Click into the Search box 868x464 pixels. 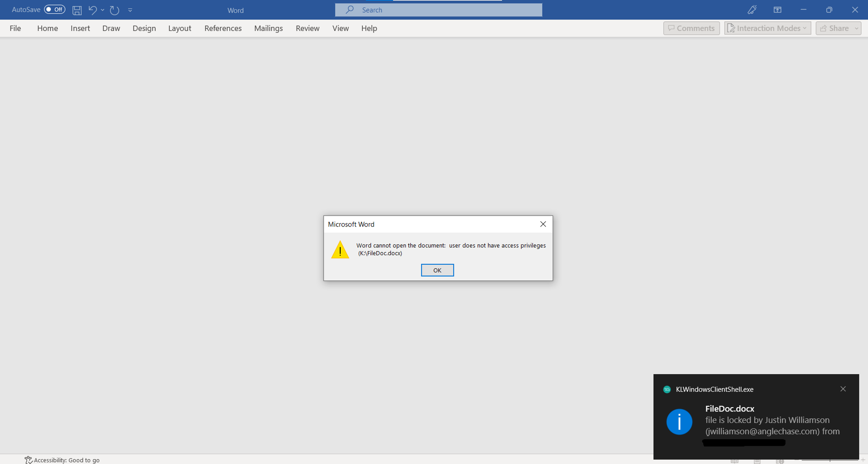pyautogui.click(x=438, y=10)
